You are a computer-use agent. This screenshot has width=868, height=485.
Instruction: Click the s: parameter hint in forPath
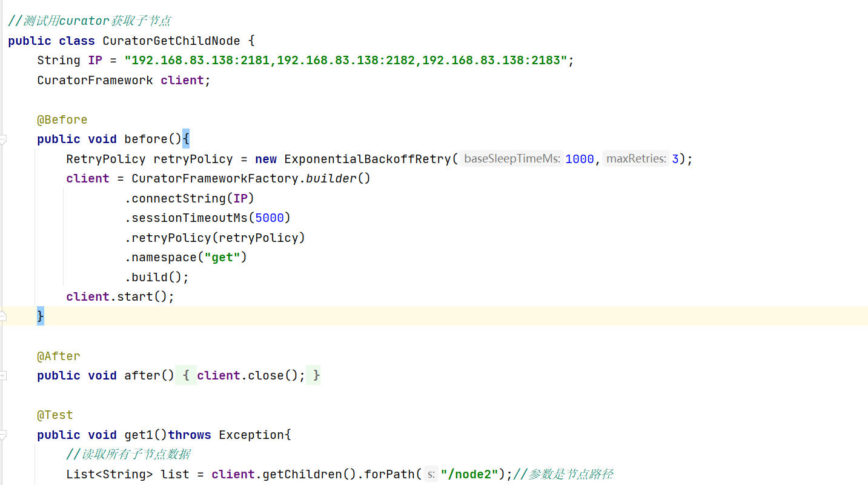[x=431, y=474]
